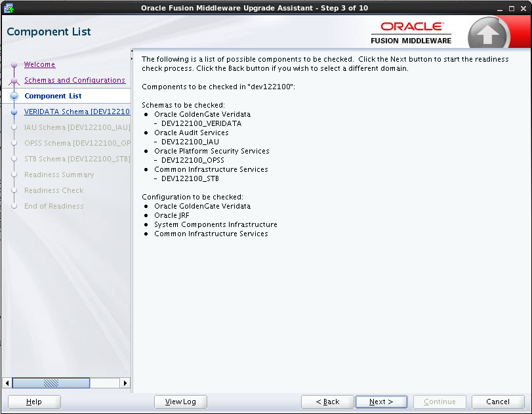The image size is (532, 414).
Task: Click the VERIDATA Schema step bullet
Action: [x=14, y=112]
